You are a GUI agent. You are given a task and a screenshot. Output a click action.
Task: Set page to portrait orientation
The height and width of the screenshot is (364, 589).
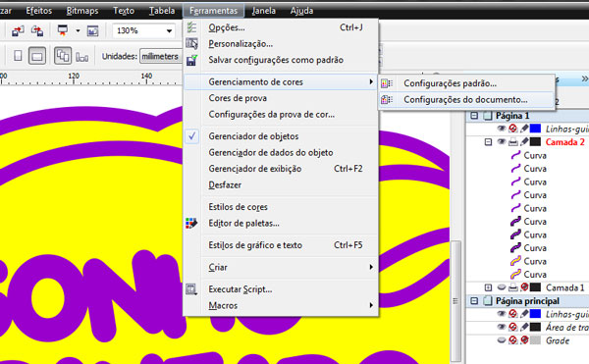coord(18,56)
